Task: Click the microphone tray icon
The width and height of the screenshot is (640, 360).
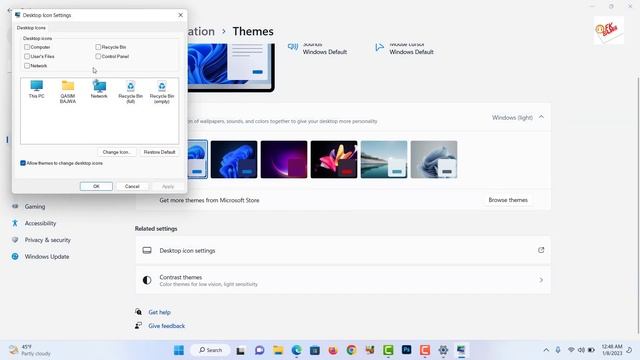Action: tap(558, 350)
